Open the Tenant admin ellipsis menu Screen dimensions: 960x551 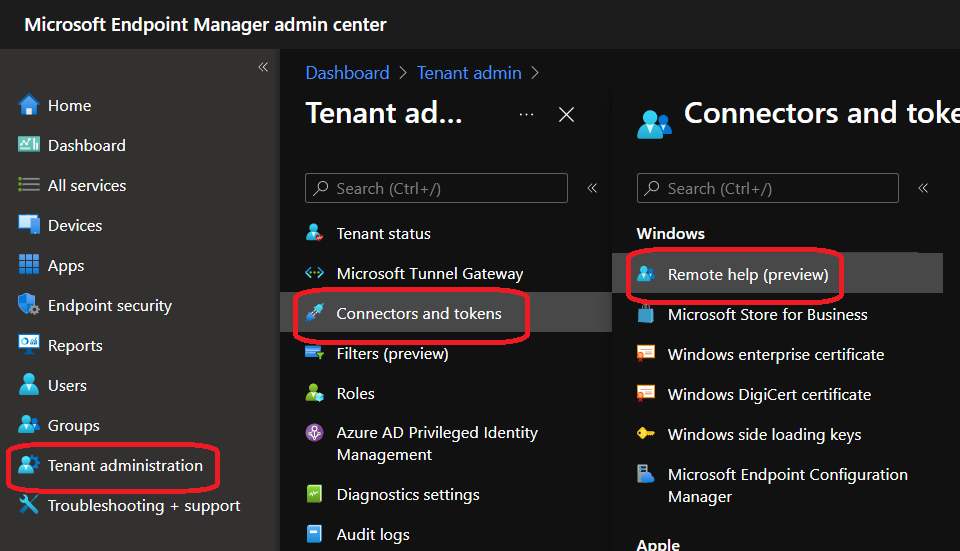coord(526,115)
